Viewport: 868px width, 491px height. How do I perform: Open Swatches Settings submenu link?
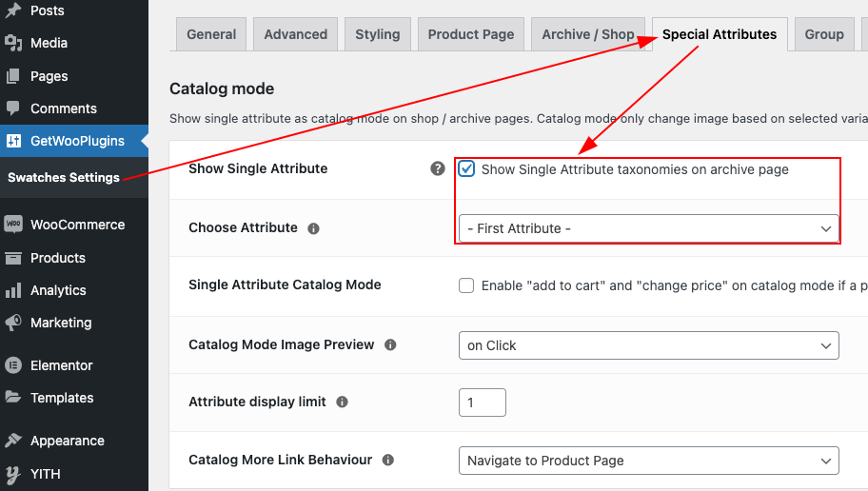pos(64,177)
